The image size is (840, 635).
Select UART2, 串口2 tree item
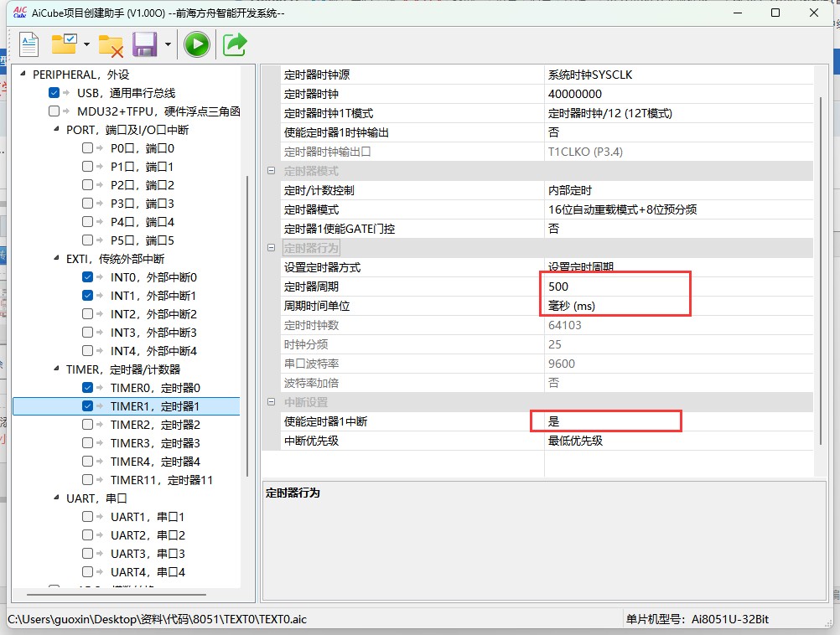(148, 535)
